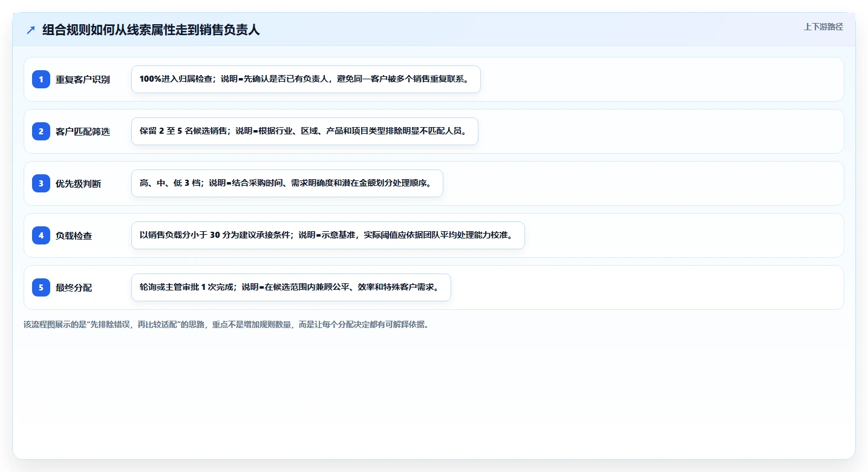Select the 客户匹配筛选 step label

pos(83,131)
